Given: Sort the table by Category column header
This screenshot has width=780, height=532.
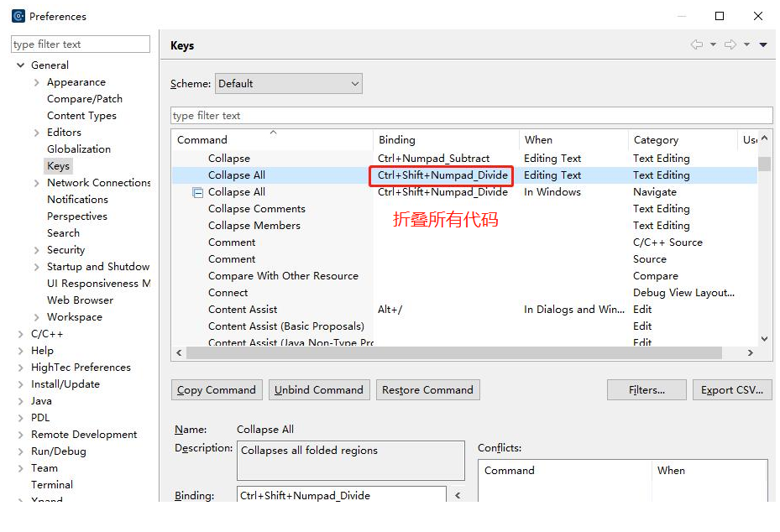Looking at the screenshot, I should (682, 140).
